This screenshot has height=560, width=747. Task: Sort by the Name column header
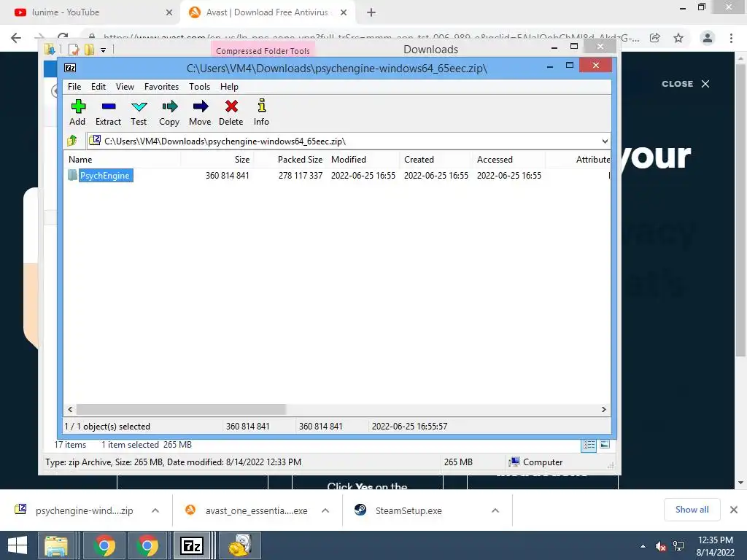pos(122,160)
